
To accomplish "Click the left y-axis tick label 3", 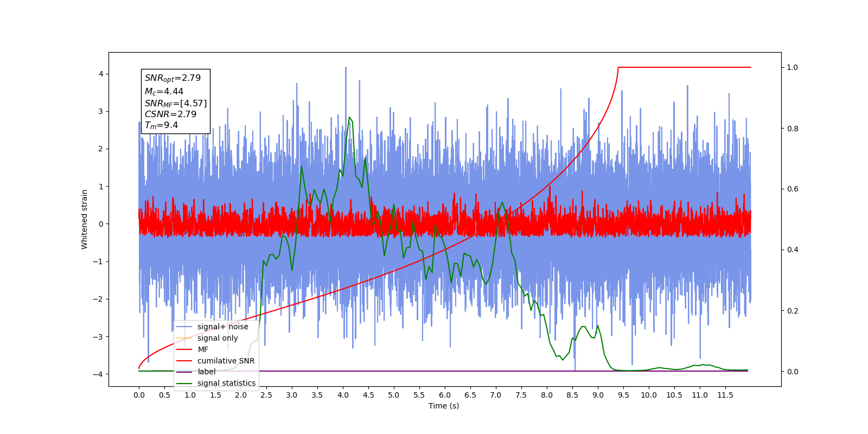I will (101, 111).
